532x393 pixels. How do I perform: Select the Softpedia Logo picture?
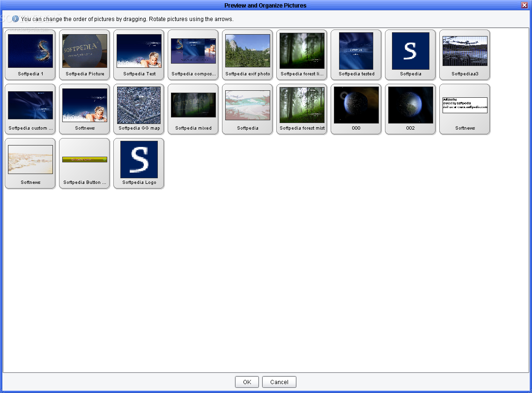139,163
